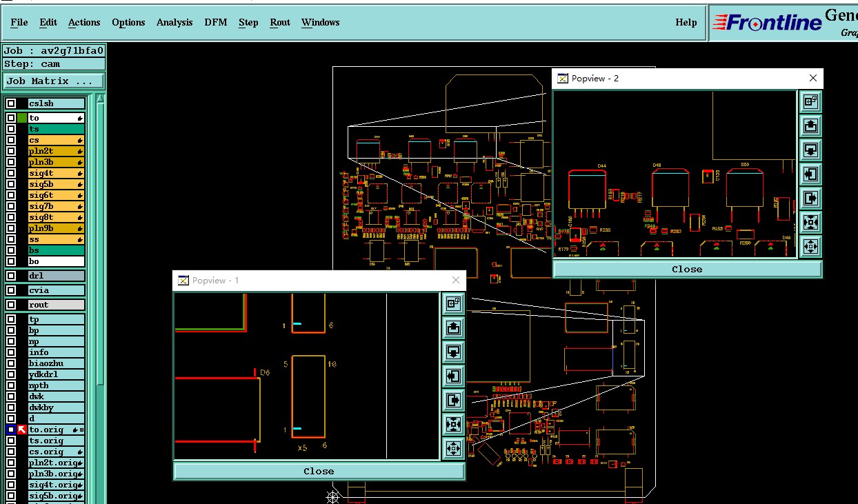Click inward-arrows zoom icon in Popview 1
The image size is (858, 504).
point(453,424)
